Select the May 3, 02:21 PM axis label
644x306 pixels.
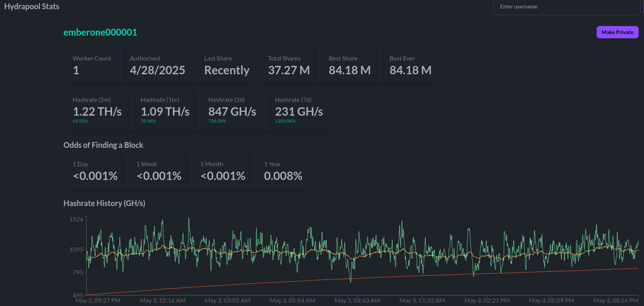pos(487,301)
